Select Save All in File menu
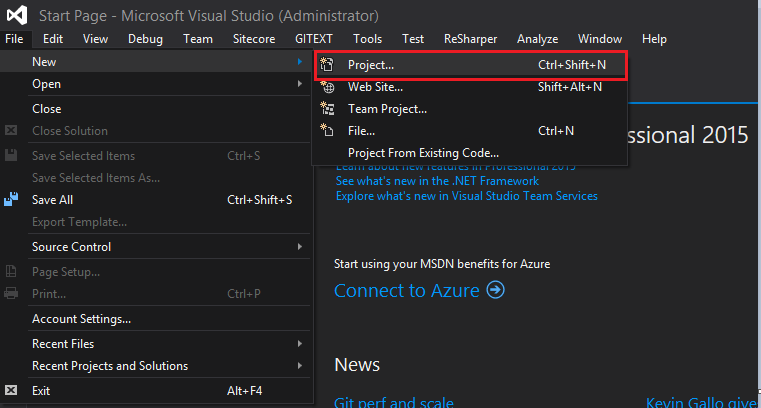Screen dimensions: 761x408 click(x=155, y=199)
